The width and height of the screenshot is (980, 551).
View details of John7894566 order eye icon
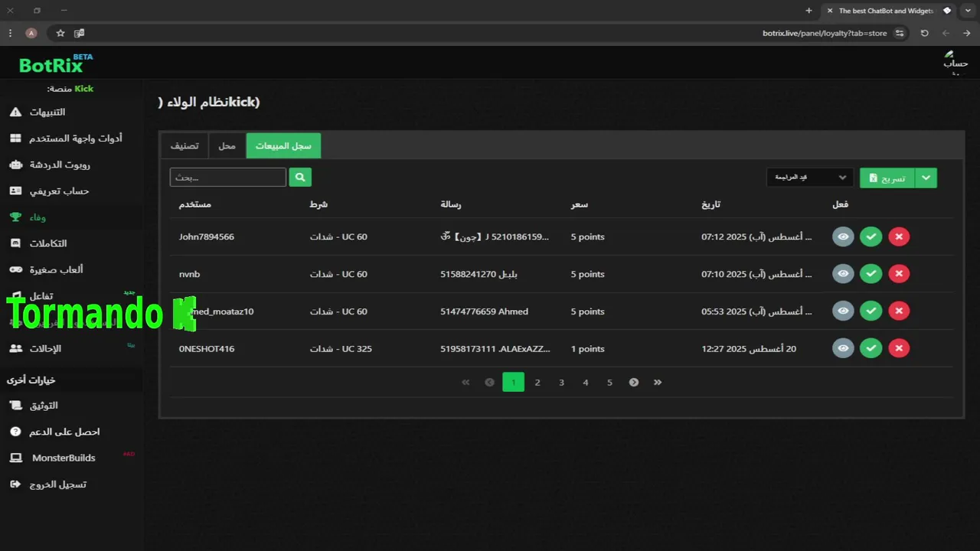click(843, 237)
